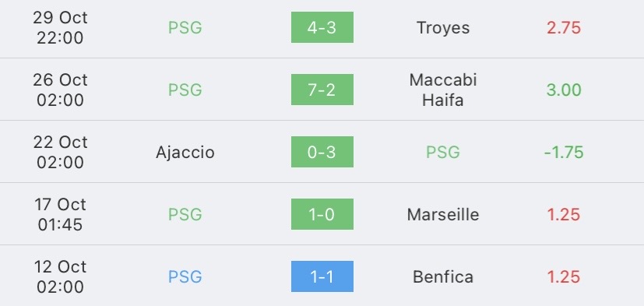Click team name Maccabi Haifa
This screenshot has width=644, height=306.
coord(443,90)
